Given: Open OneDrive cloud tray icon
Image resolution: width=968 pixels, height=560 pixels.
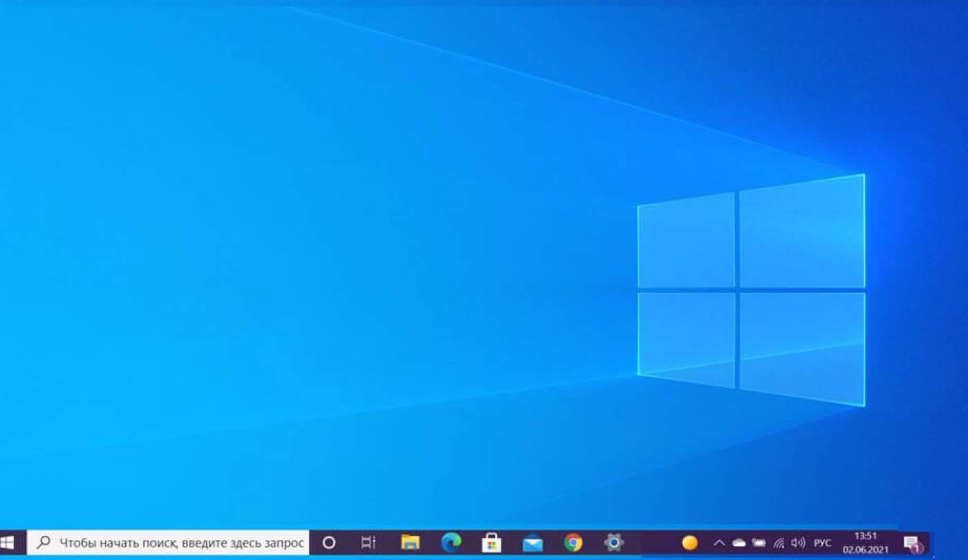Looking at the screenshot, I should [x=739, y=543].
